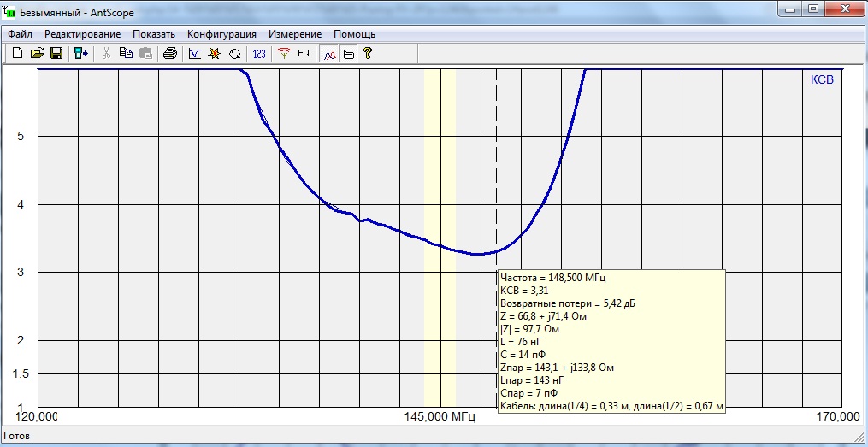Start continuous sweep with circular arrows icon
The width and height of the screenshot is (868, 447).
coord(234,54)
